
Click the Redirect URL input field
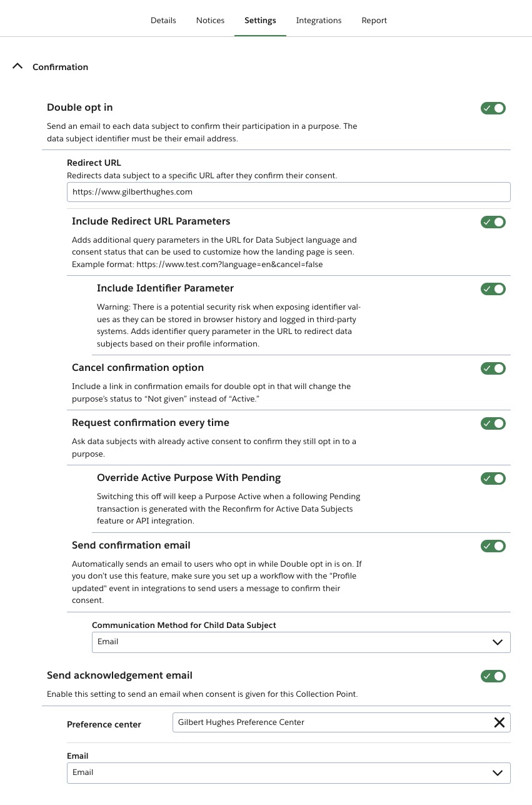point(289,192)
